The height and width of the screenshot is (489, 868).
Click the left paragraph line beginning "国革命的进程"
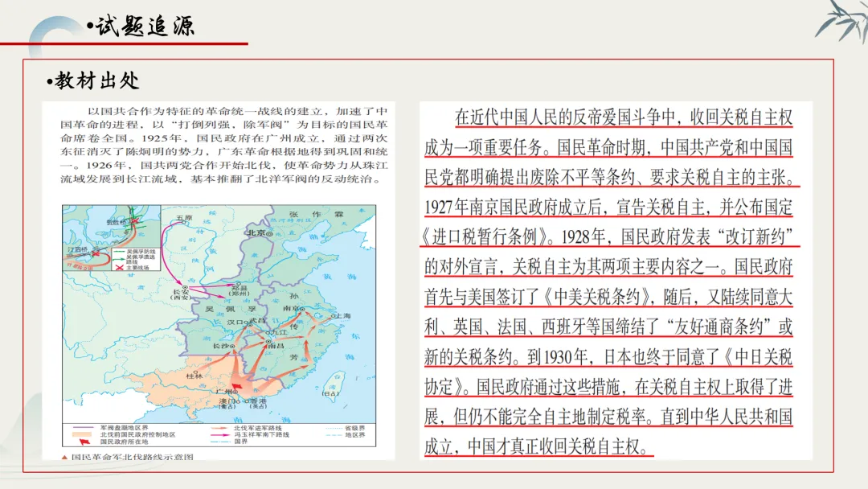(224, 125)
